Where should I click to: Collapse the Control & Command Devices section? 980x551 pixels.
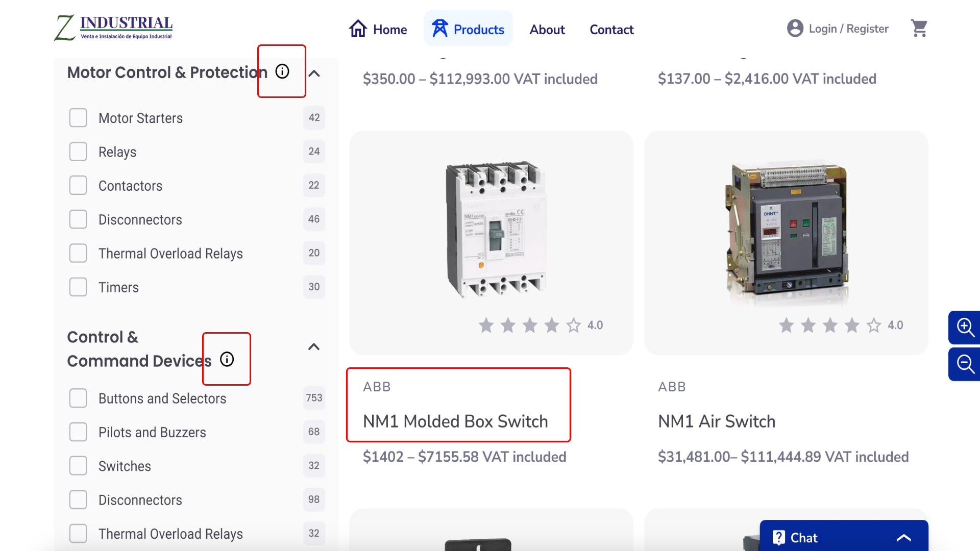314,347
